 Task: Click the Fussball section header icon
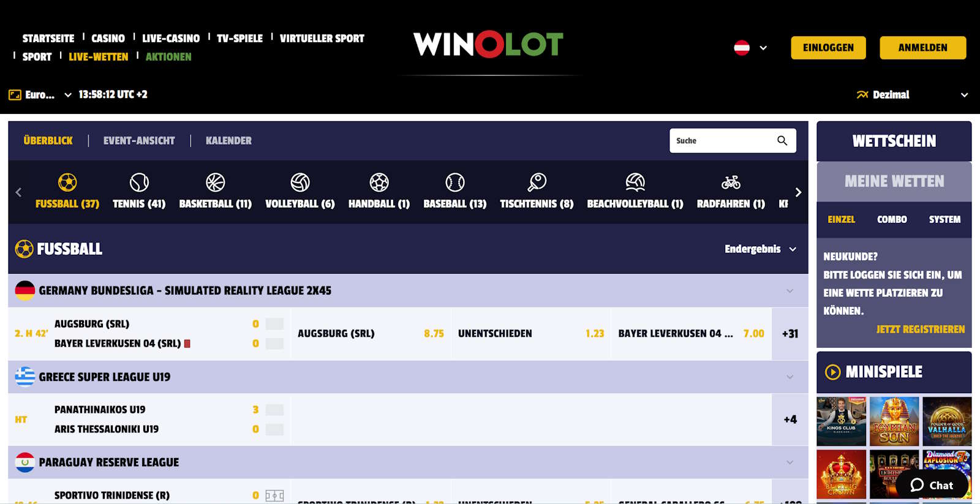coord(24,249)
